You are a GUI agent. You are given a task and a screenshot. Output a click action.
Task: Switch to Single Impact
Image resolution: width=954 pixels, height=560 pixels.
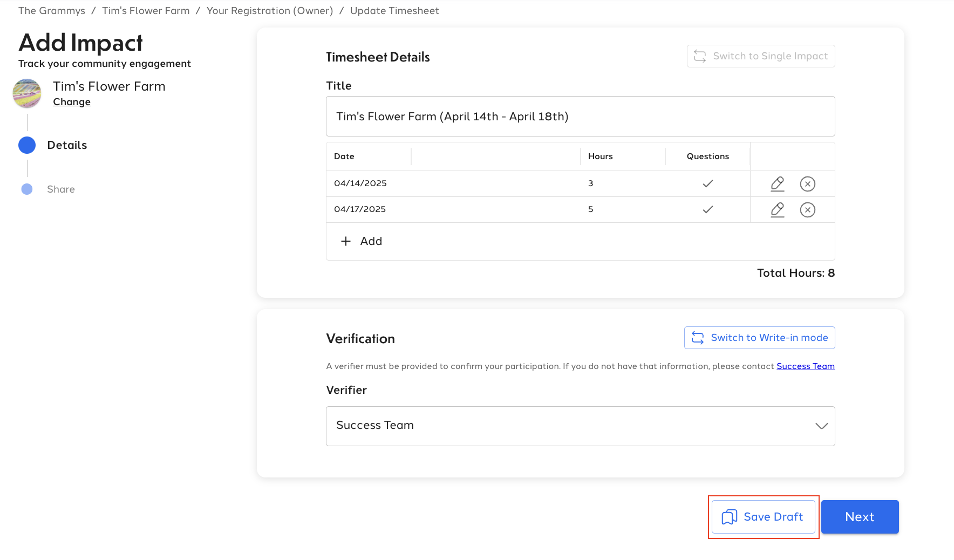click(x=761, y=56)
